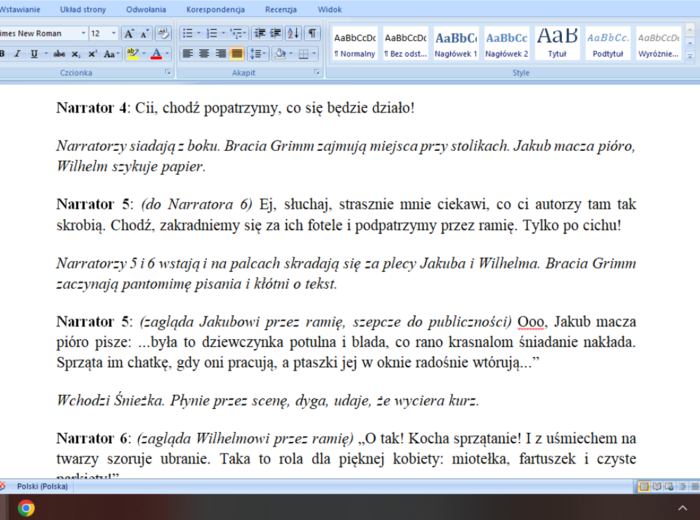This screenshot has height=520, width=700.
Task: Apply strikethrough formatting
Action: coord(59,53)
